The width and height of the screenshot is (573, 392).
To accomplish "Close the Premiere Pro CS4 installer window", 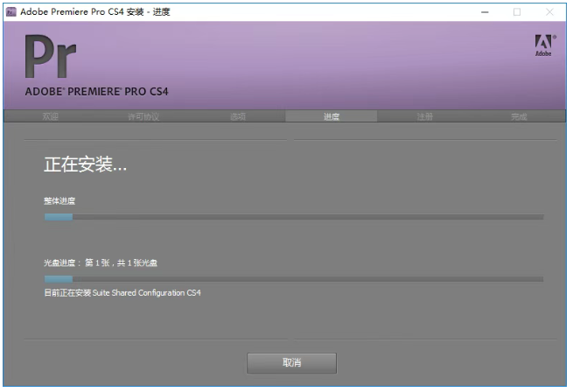I will click(x=549, y=11).
